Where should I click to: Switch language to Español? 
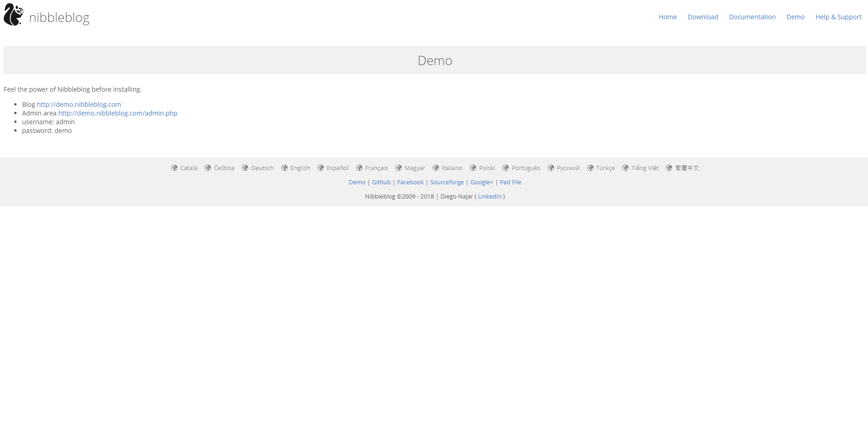pos(338,168)
